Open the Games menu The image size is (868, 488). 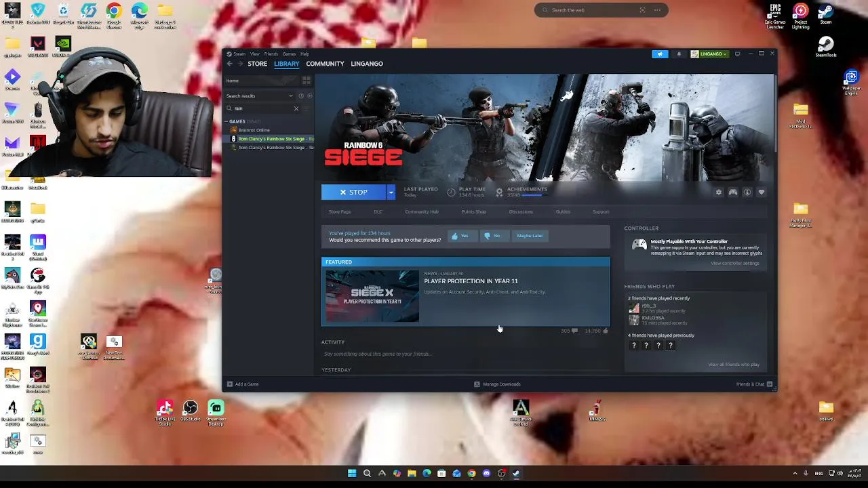click(x=289, y=54)
